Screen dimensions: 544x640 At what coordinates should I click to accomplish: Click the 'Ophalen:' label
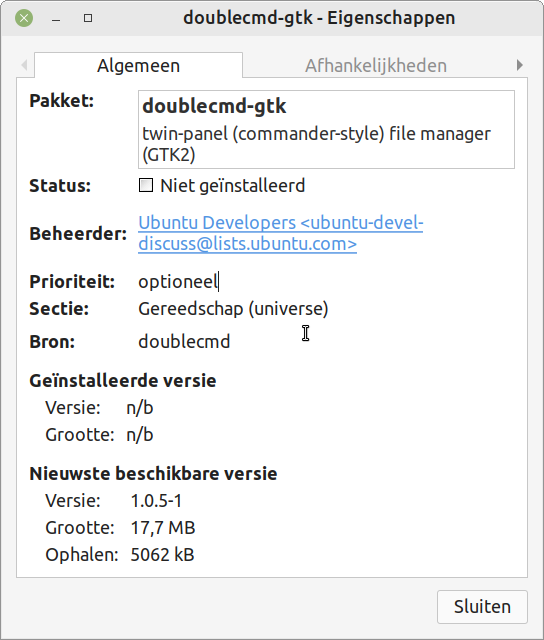(x=82, y=555)
